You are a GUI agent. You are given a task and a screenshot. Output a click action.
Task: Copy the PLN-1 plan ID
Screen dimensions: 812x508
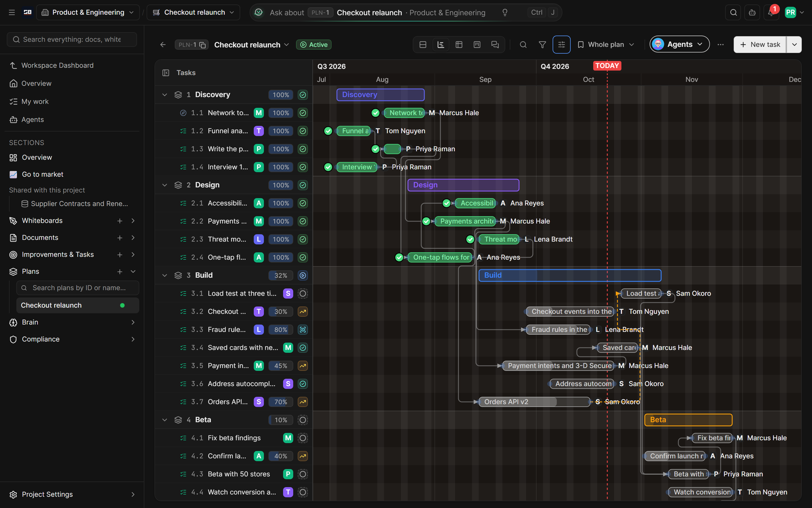(x=203, y=45)
